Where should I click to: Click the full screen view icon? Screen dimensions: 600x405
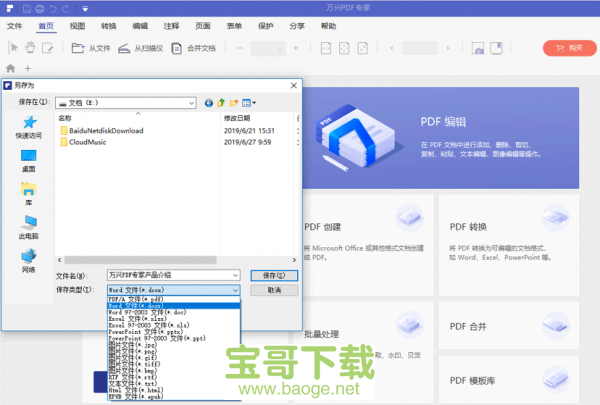[496, 48]
